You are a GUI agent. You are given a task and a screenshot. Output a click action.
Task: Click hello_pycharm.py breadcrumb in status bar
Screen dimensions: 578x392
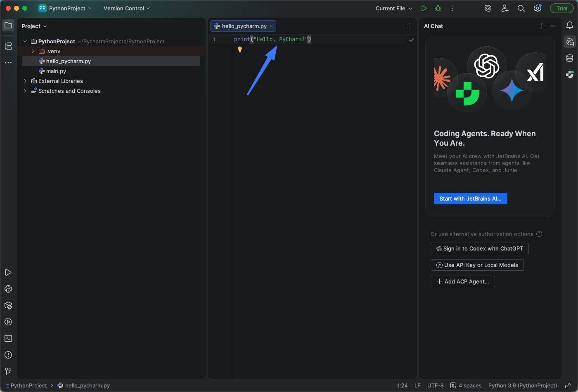[84, 385]
